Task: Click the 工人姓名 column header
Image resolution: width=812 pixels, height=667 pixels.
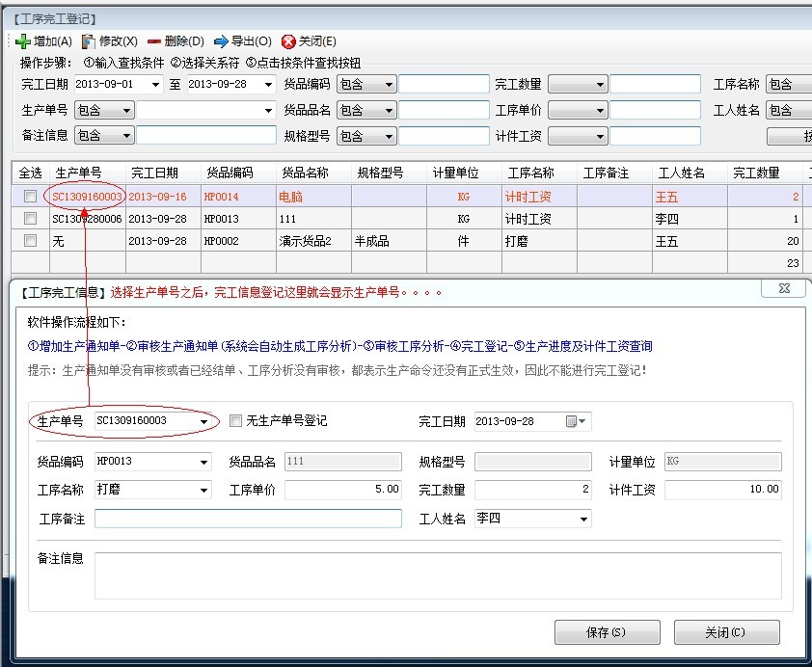Action: pos(682,173)
